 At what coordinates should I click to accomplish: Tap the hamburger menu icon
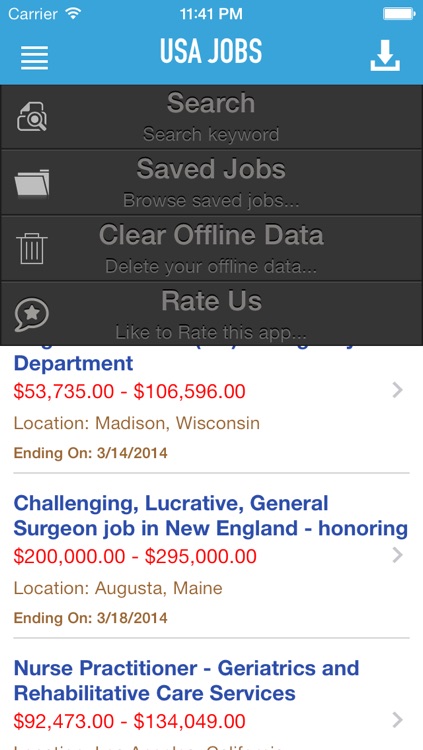pos(34,58)
